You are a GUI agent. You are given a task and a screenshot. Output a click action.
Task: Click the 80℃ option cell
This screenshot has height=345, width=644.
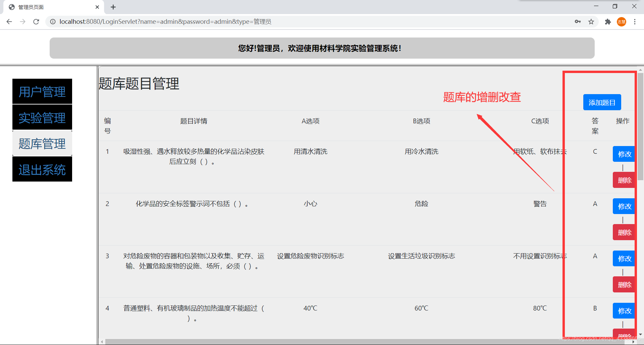[x=540, y=308]
